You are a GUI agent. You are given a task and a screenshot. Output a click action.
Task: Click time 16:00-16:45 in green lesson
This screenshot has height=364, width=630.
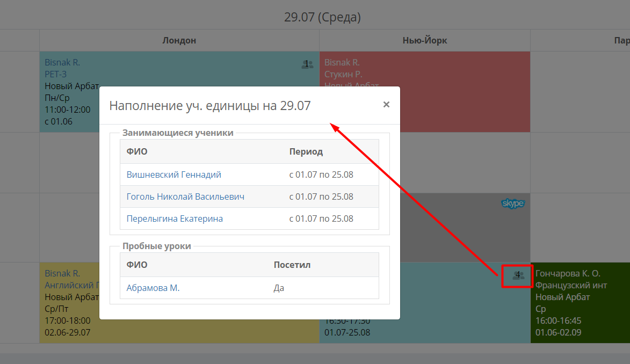tap(558, 321)
